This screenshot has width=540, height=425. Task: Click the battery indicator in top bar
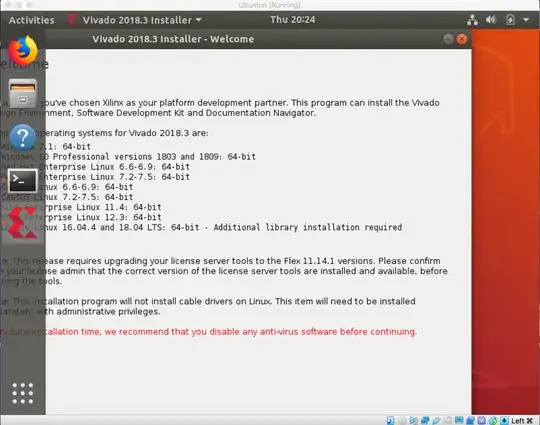tap(510, 20)
